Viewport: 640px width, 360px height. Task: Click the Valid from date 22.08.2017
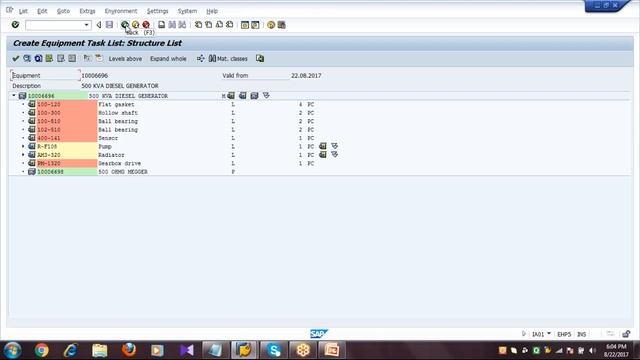(x=306, y=76)
